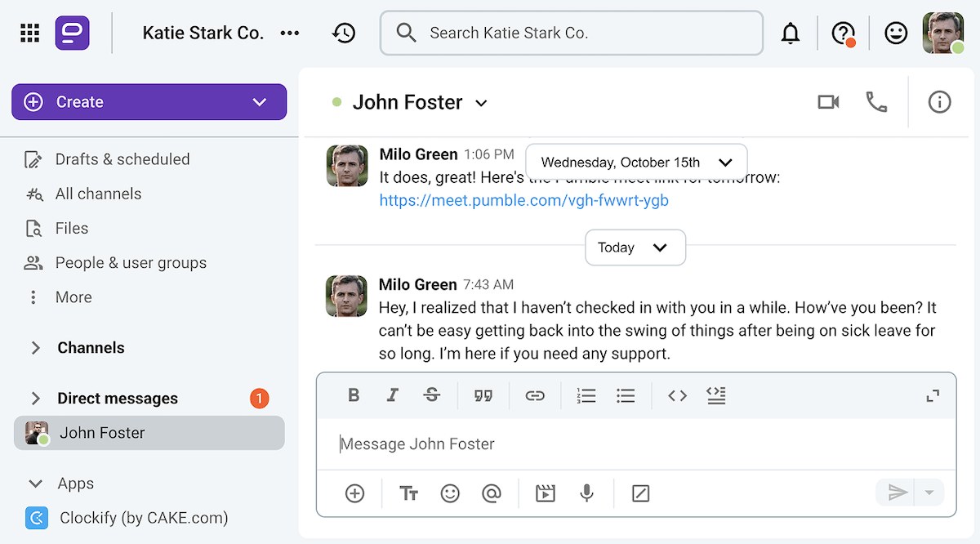Collapse the Apps section
The height and width of the screenshot is (544, 980).
point(35,483)
